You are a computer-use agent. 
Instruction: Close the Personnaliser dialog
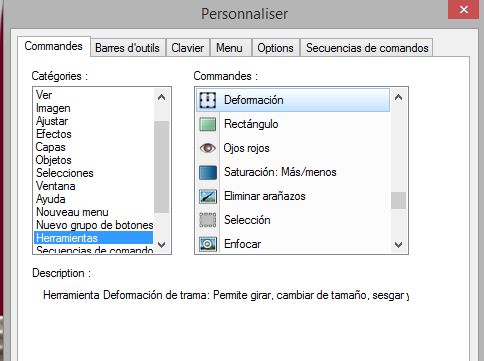[463, 9]
